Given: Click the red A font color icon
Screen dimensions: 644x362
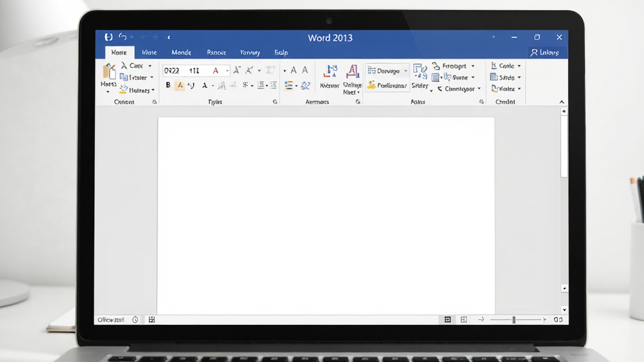Looking at the screenshot, I should (216, 71).
